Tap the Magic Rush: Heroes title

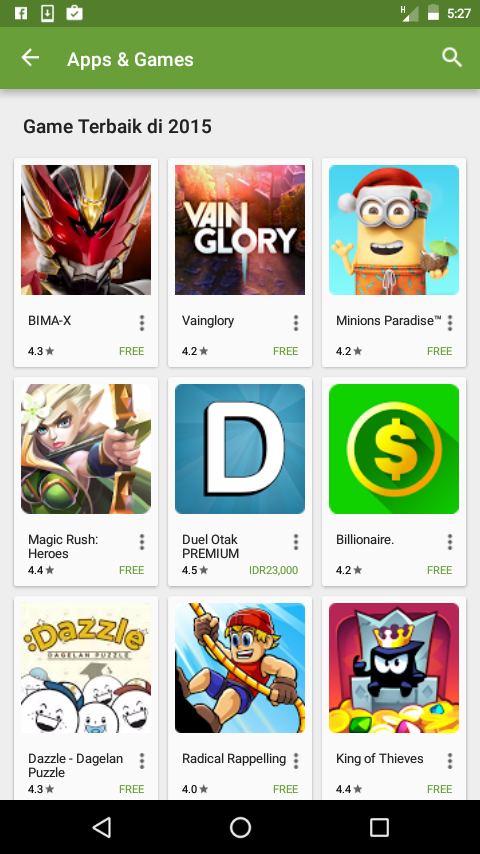coord(63,546)
